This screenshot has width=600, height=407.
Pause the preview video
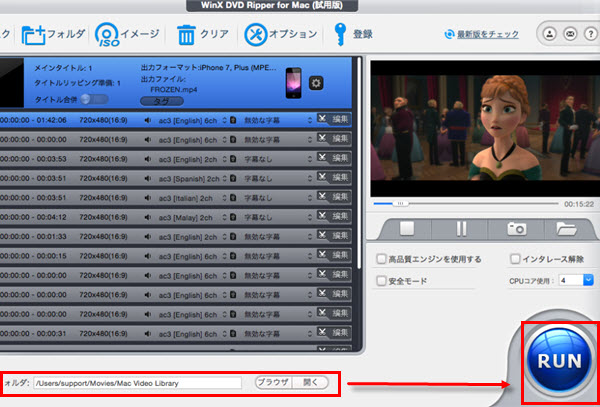461,229
